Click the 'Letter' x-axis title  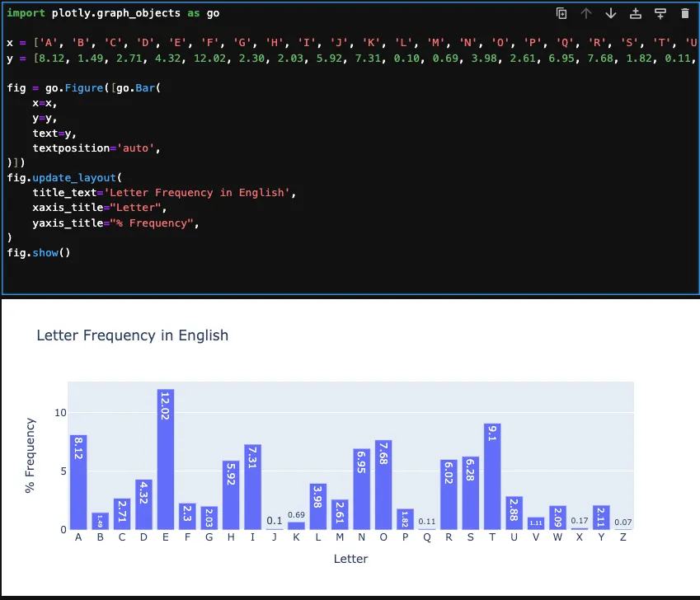(350, 559)
